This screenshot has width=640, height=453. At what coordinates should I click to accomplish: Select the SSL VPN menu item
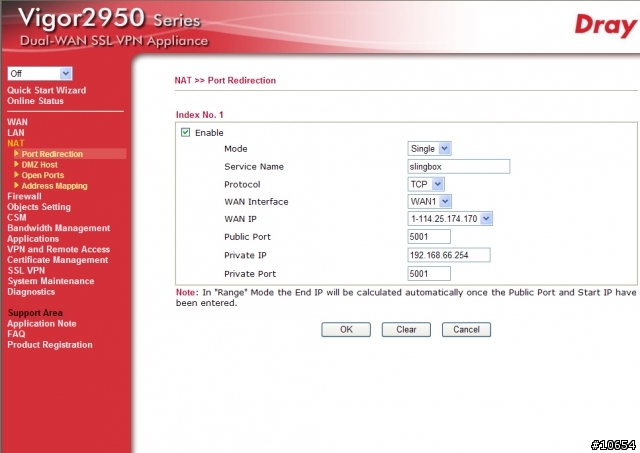[x=26, y=271]
